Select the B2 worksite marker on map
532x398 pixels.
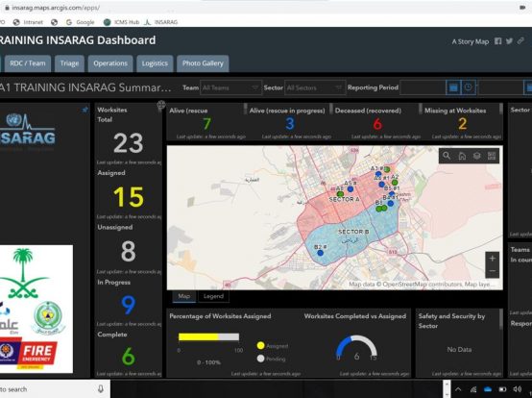coord(320,253)
